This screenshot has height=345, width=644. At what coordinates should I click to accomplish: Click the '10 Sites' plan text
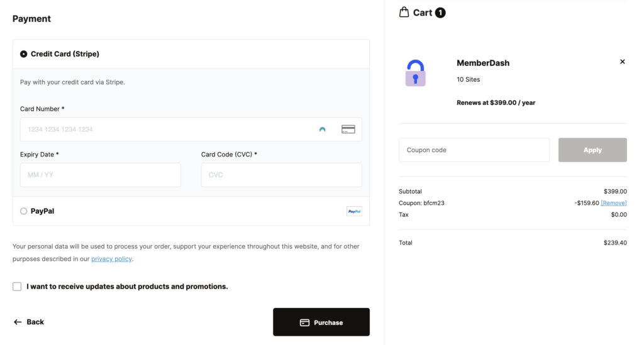coord(468,80)
